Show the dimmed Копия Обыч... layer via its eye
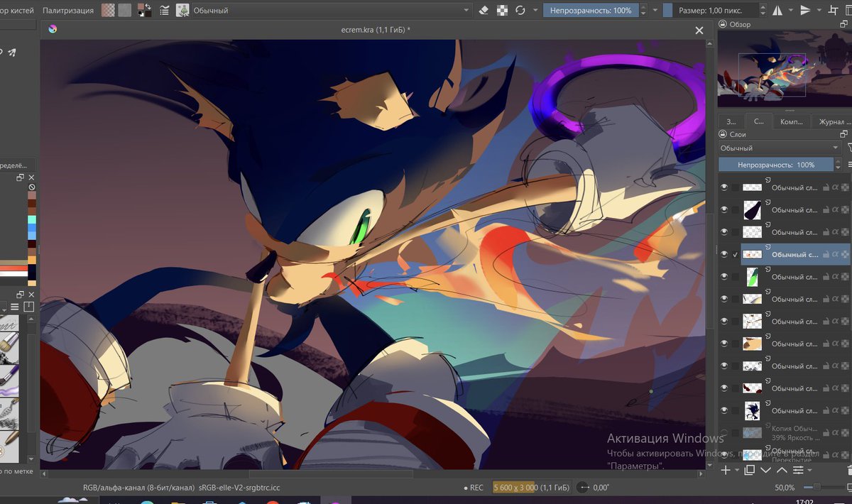 point(725,433)
